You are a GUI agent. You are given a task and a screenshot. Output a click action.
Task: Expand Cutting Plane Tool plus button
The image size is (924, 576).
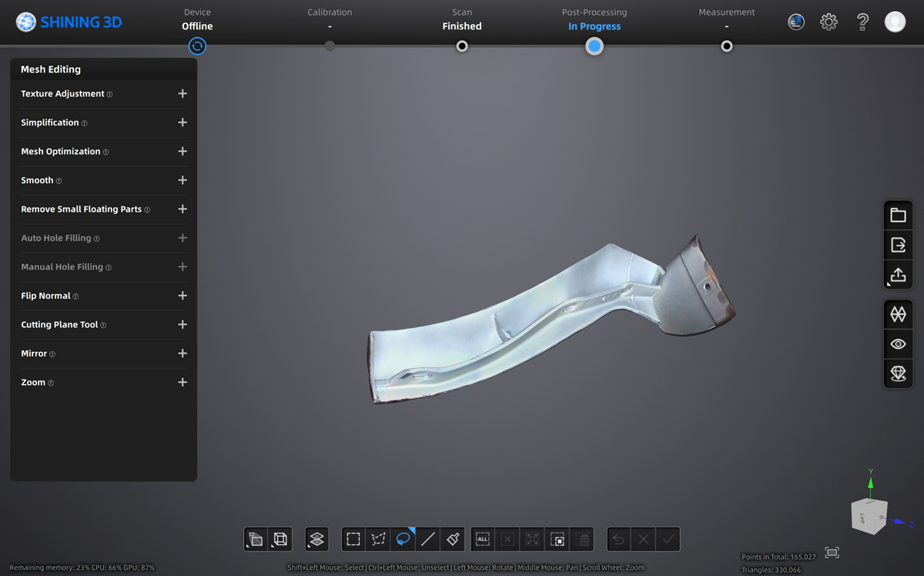[182, 324]
